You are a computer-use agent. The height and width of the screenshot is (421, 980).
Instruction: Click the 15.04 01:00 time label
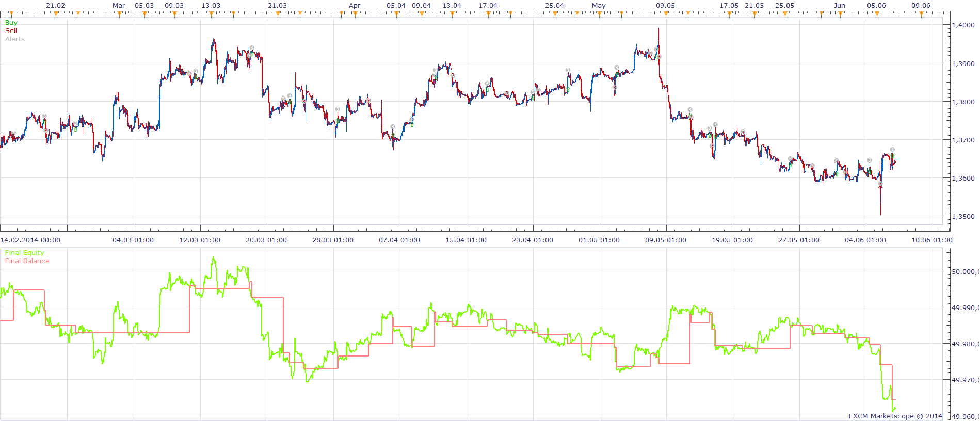pyautogui.click(x=466, y=240)
